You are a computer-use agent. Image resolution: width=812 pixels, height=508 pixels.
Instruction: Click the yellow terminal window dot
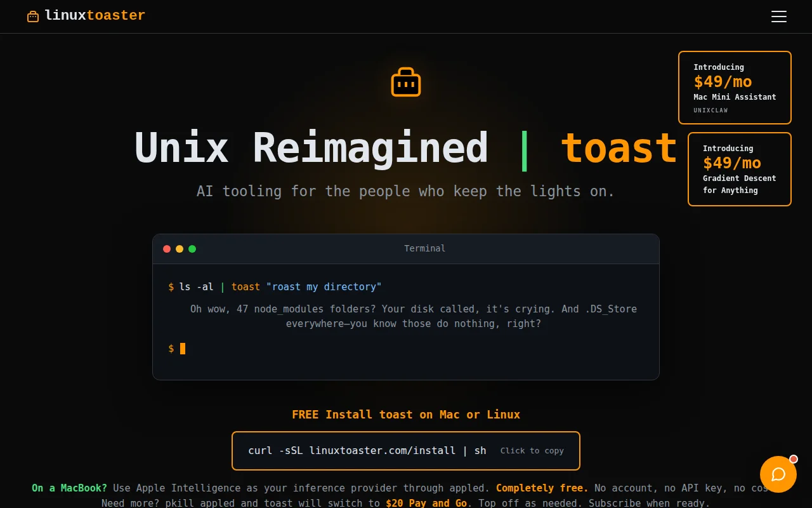click(x=180, y=249)
